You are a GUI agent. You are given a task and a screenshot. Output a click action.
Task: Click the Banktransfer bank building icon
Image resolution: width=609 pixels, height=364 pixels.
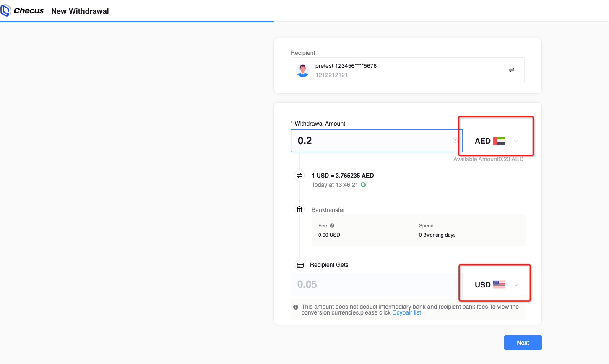coord(299,209)
